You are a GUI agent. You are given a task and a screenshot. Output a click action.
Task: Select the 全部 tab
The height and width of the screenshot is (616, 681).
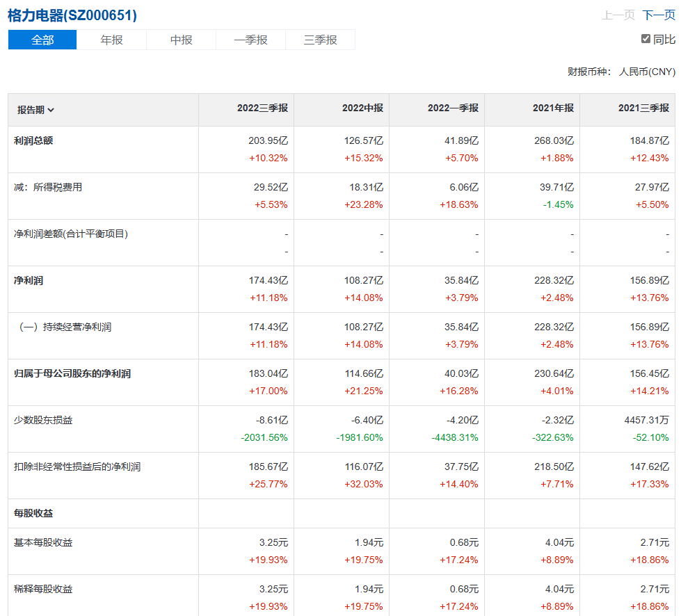click(x=42, y=40)
